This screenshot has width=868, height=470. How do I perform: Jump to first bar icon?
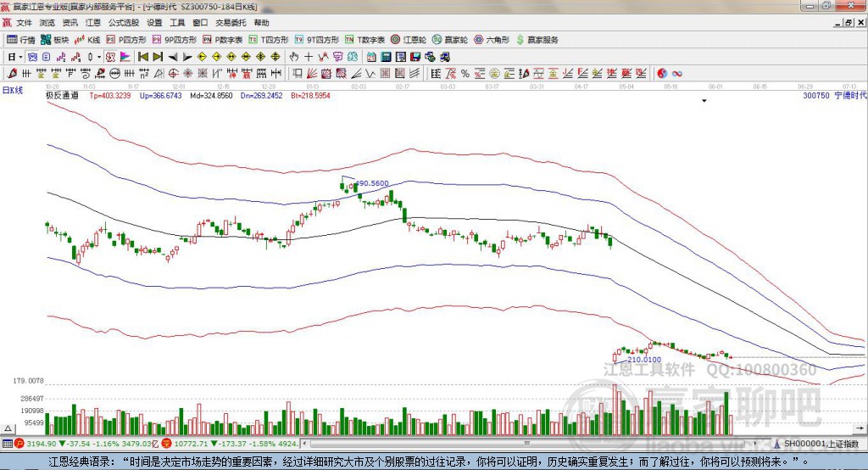(142, 57)
